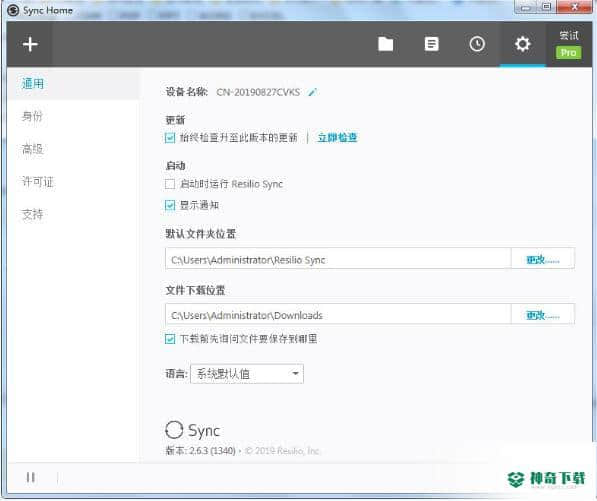This screenshot has height=501, width=597.
Task: Open the document list icon in the toolbar
Action: coord(431,44)
